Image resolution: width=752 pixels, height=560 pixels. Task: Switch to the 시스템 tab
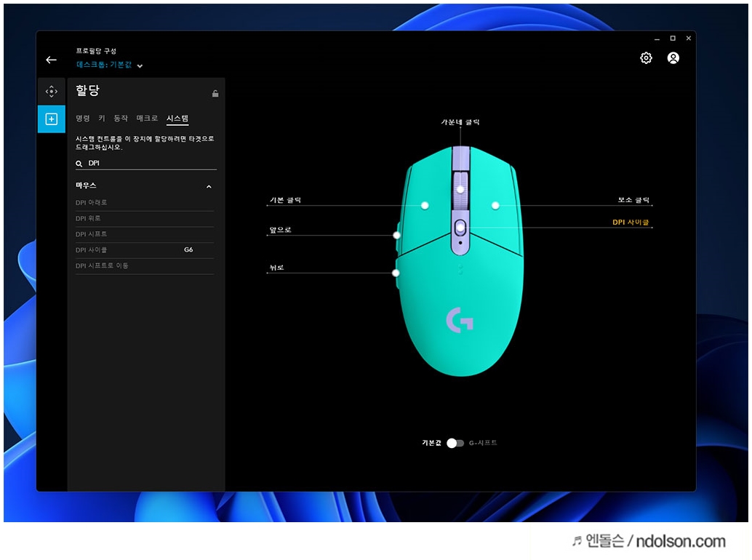coord(177,119)
